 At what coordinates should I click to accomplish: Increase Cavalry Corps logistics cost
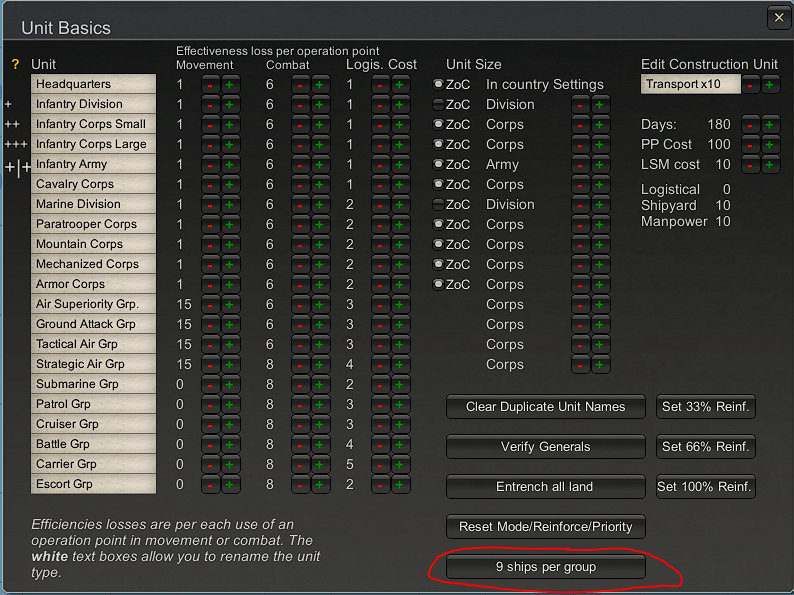click(x=400, y=185)
